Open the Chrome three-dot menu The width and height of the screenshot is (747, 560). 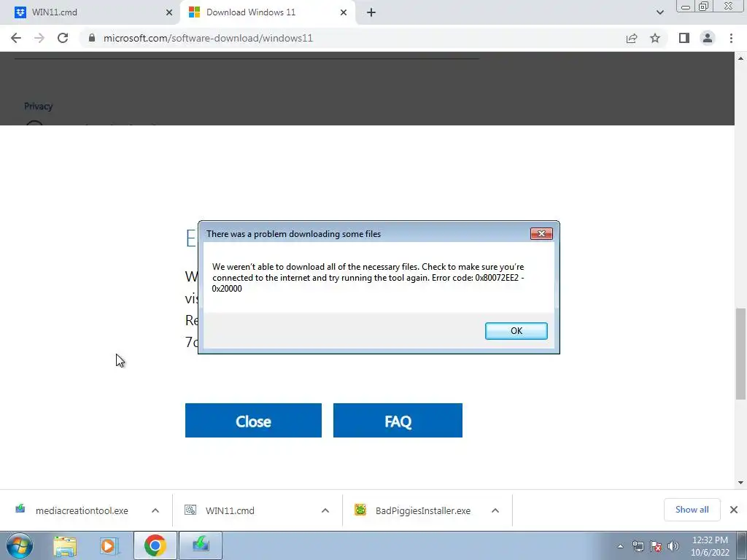click(x=731, y=38)
